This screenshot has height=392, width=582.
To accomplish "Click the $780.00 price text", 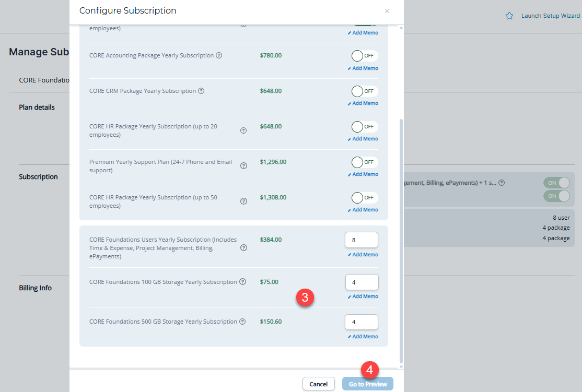I will point(271,55).
